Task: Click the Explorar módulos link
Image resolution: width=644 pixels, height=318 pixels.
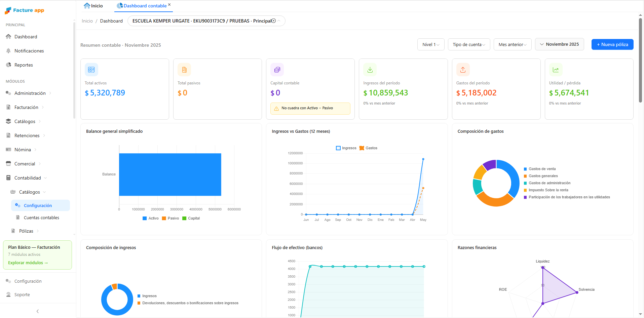Action: point(28,263)
